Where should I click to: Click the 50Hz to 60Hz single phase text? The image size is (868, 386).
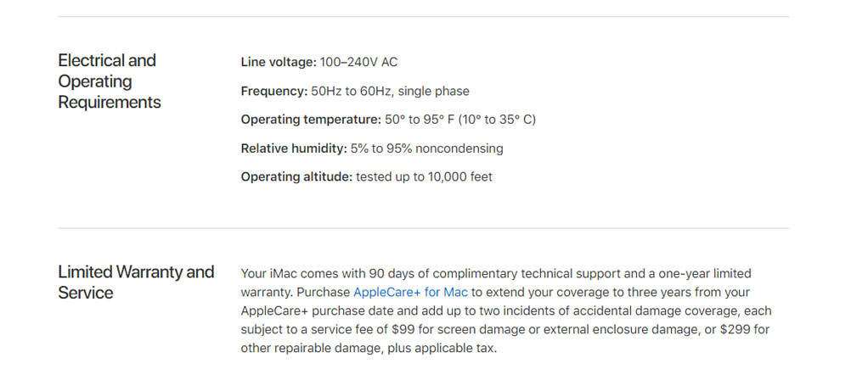391,92
